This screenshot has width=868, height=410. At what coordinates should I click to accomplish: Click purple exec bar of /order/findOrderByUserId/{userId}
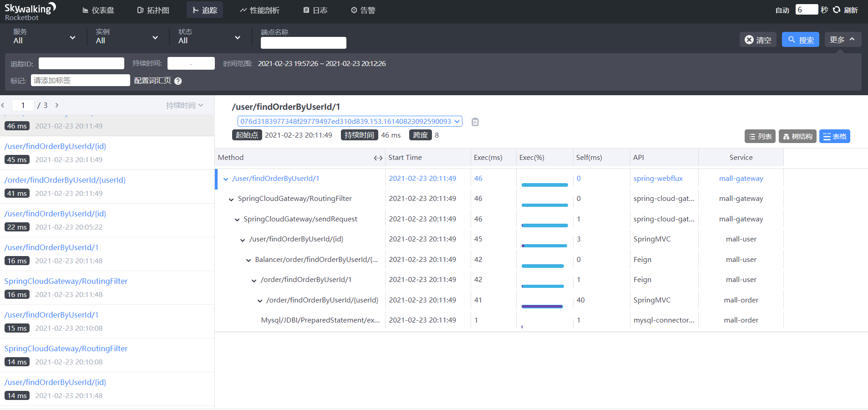pyautogui.click(x=542, y=307)
